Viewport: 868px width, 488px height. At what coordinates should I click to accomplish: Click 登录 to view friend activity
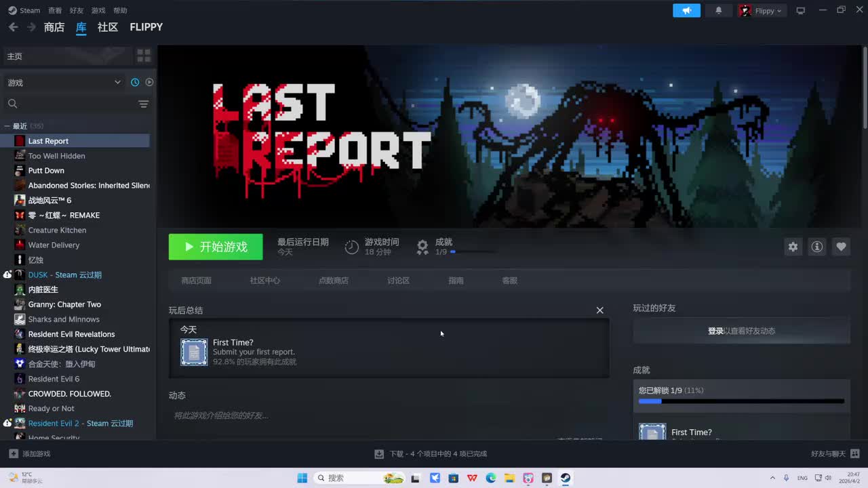pos(715,331)
